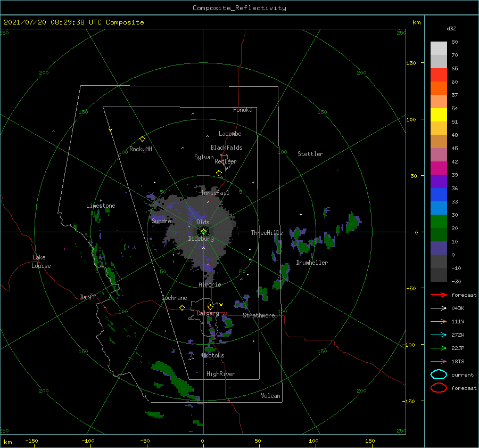479x448 pixels.
Task: Select the orange 111V arrow icon
Action: coord(439,321)
